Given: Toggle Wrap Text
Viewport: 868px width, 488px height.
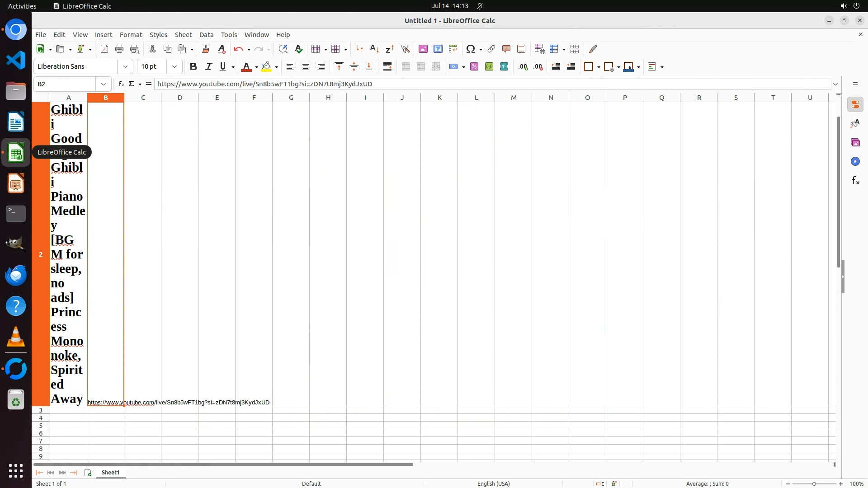Looking at the screenshot, I should [387, 67].
